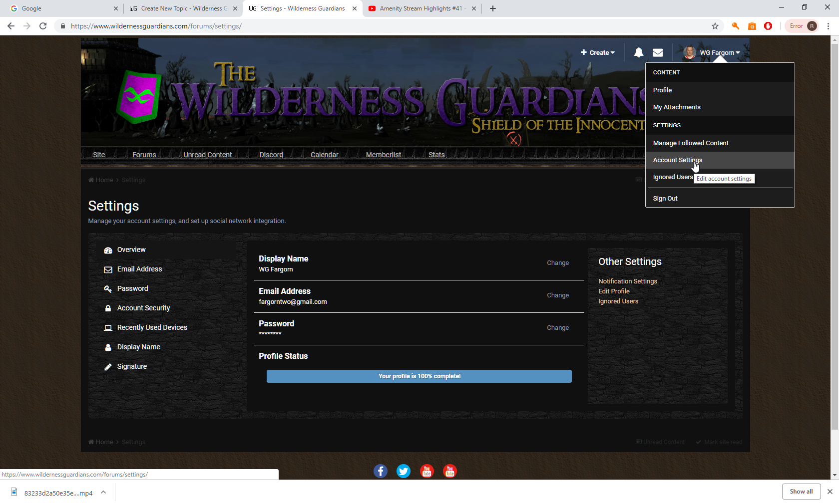Image resolution: width=839 pixels, height=504 pixels.
Task: Click the page vertical scrollbar
Action: (x=835, y=237)
